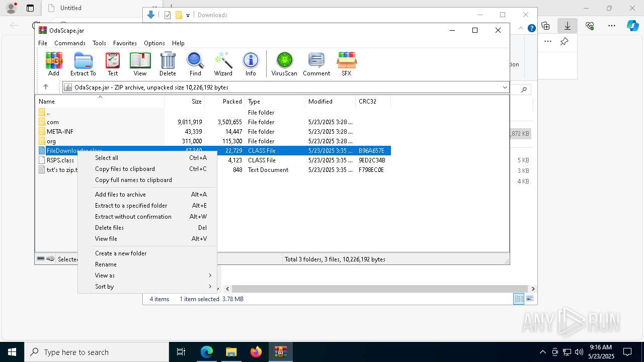Show hidden system tray icons
This screenshot has height=362, width=644.
point(542,352)
